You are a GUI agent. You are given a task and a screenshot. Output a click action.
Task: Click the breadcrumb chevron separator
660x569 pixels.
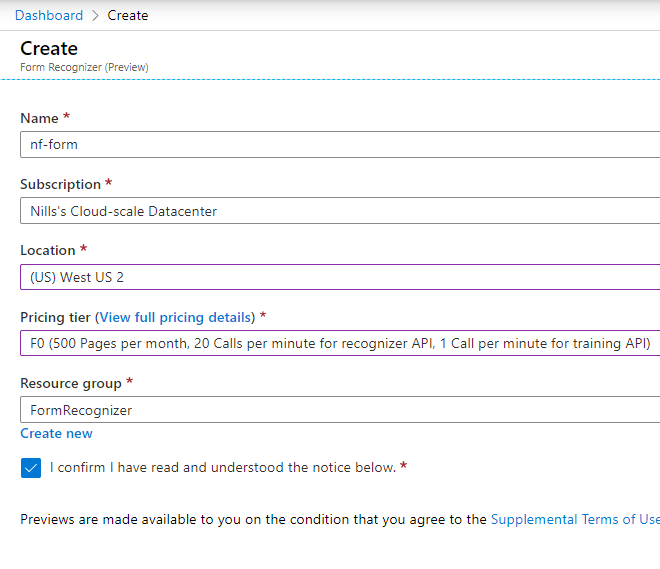(x=95, y=16)
